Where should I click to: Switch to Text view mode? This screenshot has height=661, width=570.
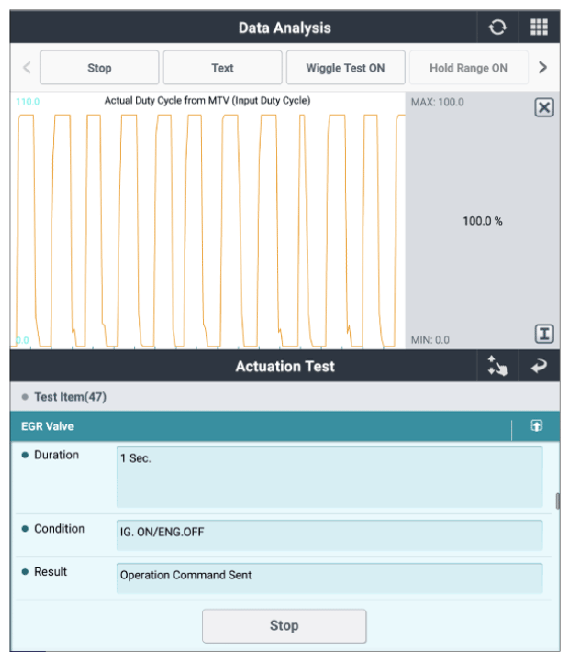[223, 67]
